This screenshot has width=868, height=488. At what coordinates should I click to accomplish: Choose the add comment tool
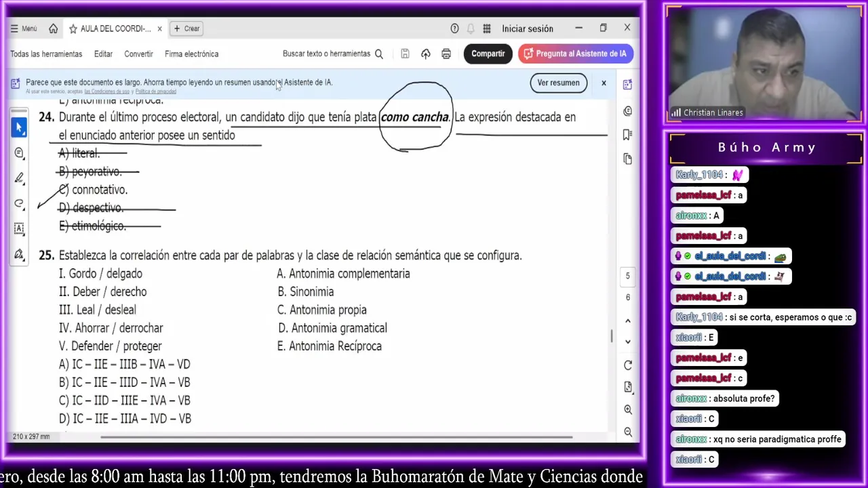click(x=19, y=152)
